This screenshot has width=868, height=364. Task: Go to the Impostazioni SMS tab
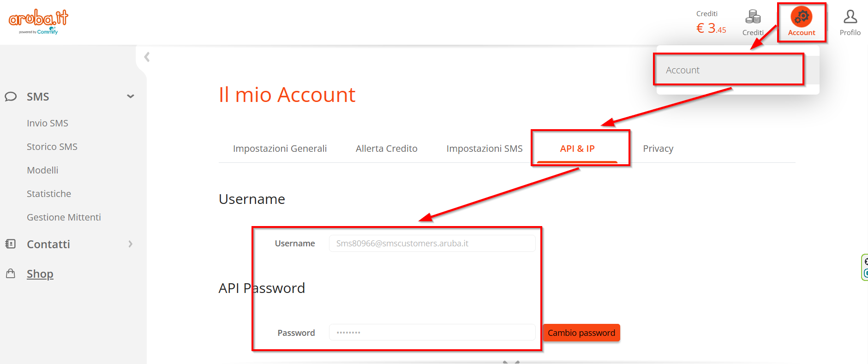click(484, 149)
